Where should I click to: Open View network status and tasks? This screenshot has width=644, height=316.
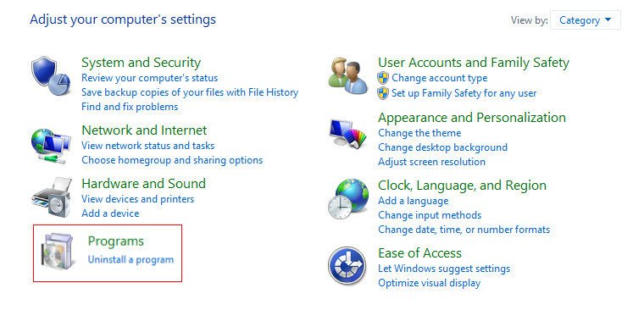pyautogui.click(x=147, y=145)
